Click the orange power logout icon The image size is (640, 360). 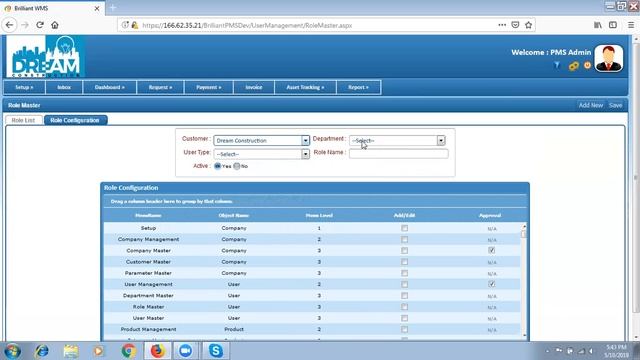(587, 65)
